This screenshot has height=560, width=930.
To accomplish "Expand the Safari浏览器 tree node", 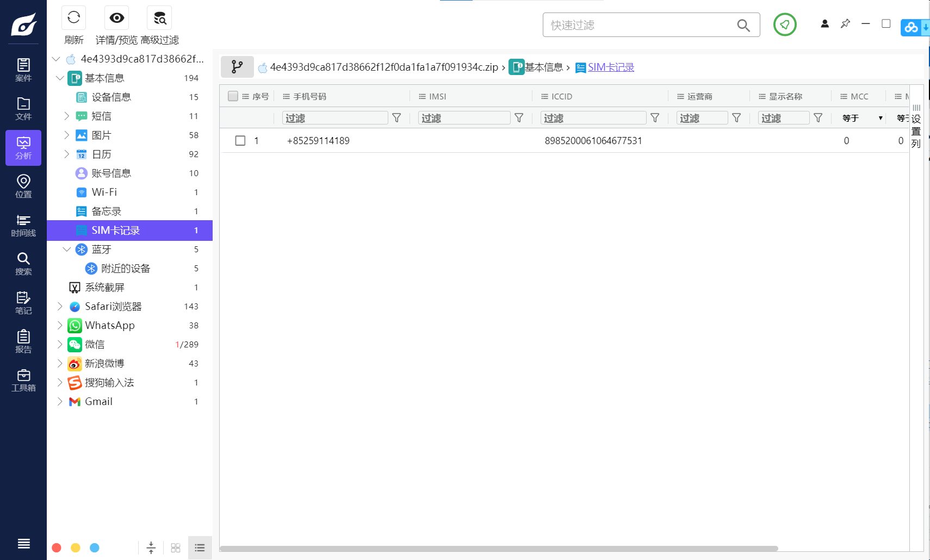I will point(60,306).
